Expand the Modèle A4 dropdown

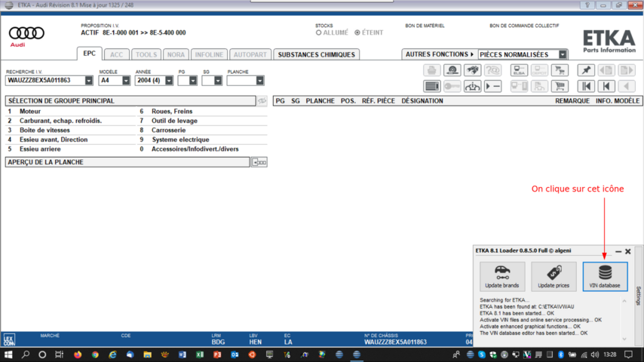(126, 81)
